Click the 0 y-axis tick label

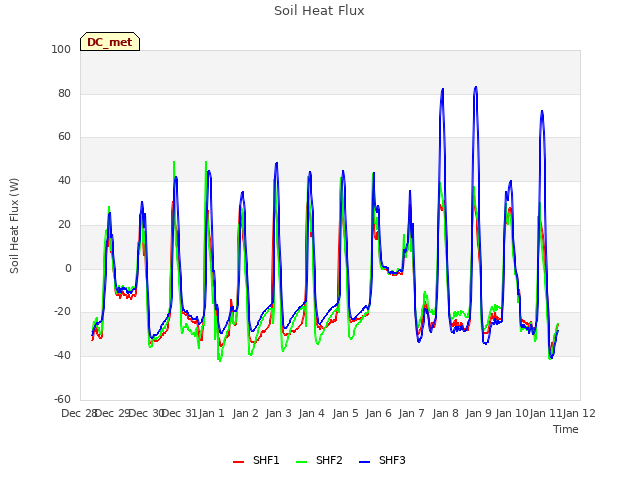tap(68, 268)
